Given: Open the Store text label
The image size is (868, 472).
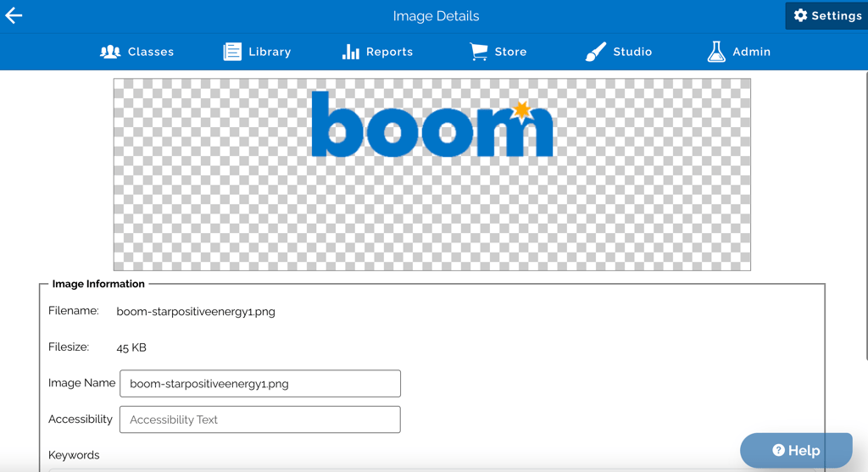Looking at the screenshot, I should coord(510,52).
